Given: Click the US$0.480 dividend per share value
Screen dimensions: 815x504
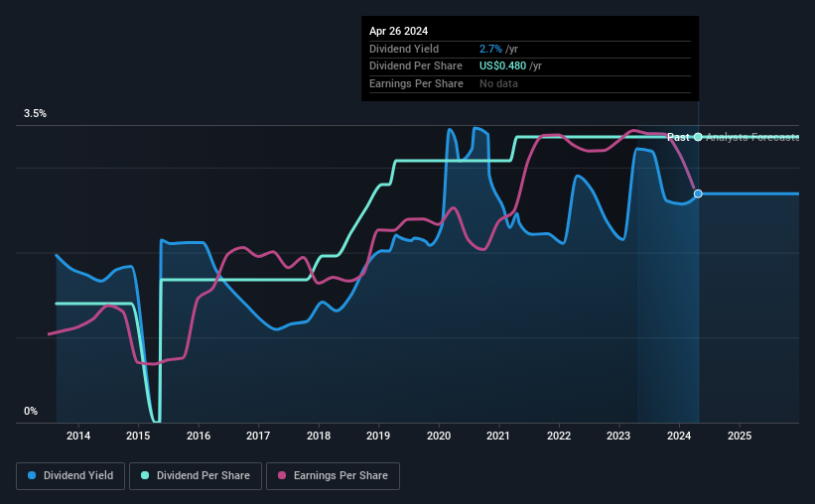Looking at the screenshot, I should point(502,66).
